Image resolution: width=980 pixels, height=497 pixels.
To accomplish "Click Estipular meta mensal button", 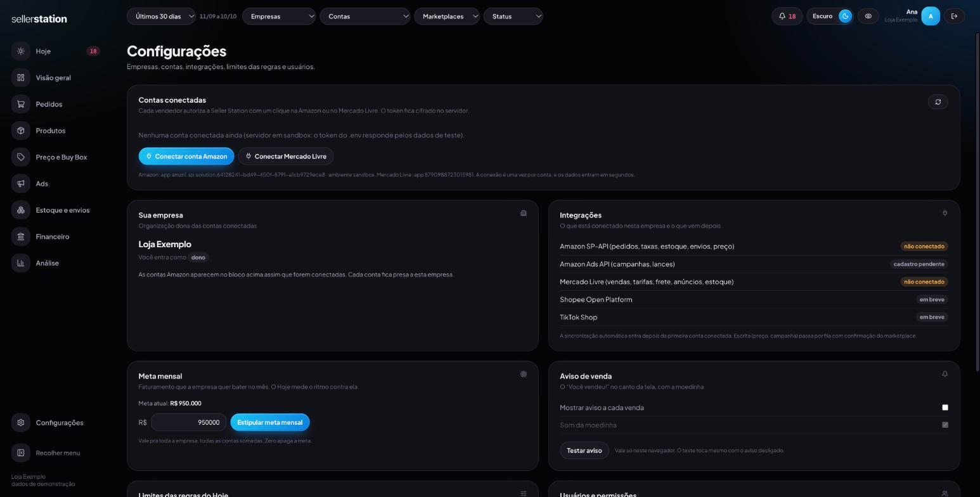I will (x=270, y=423).
